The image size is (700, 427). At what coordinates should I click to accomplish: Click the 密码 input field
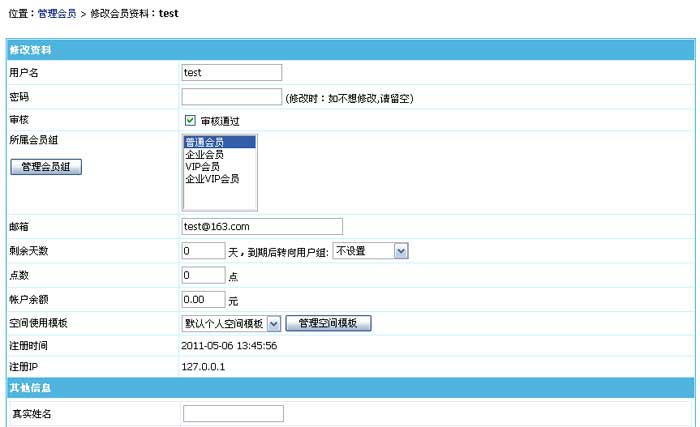click(x=232, y=97)
